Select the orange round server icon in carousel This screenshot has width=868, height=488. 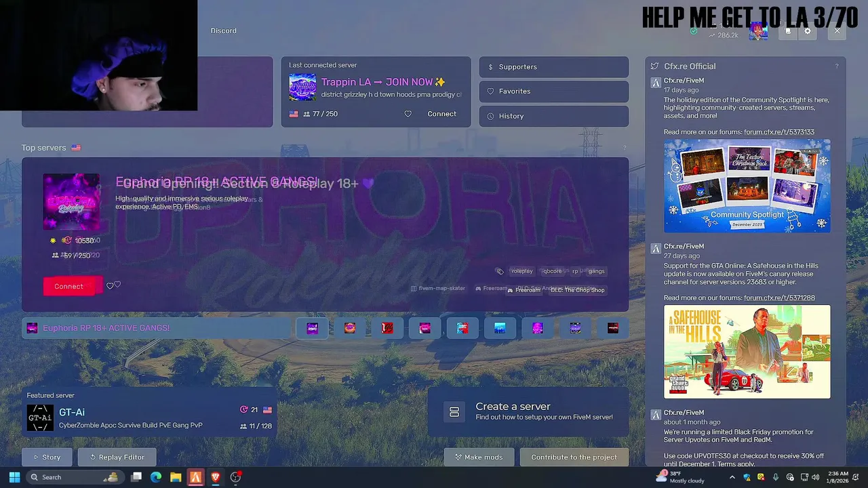coord(350,328)
